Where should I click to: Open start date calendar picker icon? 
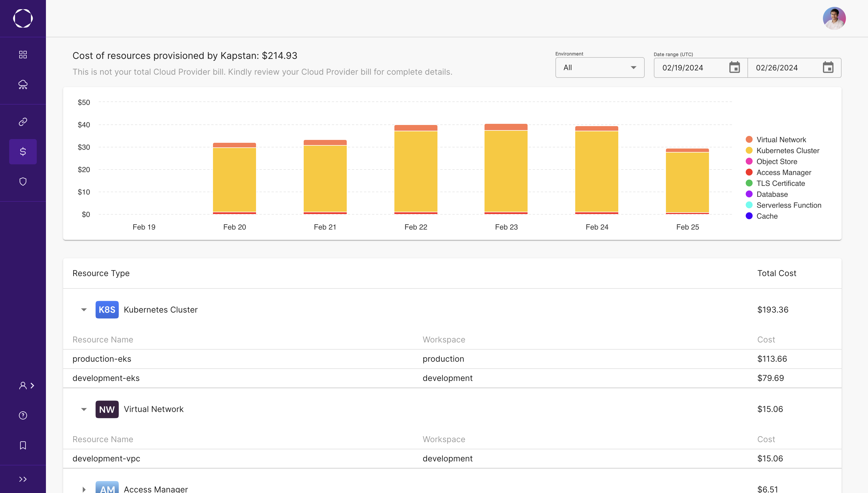pyautogui.click(x=734, y=68)
